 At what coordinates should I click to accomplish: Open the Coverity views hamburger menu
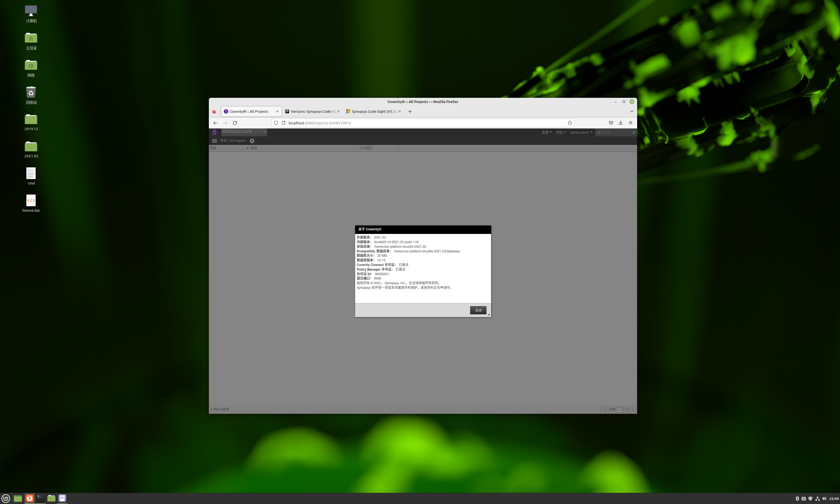point(214,141)
